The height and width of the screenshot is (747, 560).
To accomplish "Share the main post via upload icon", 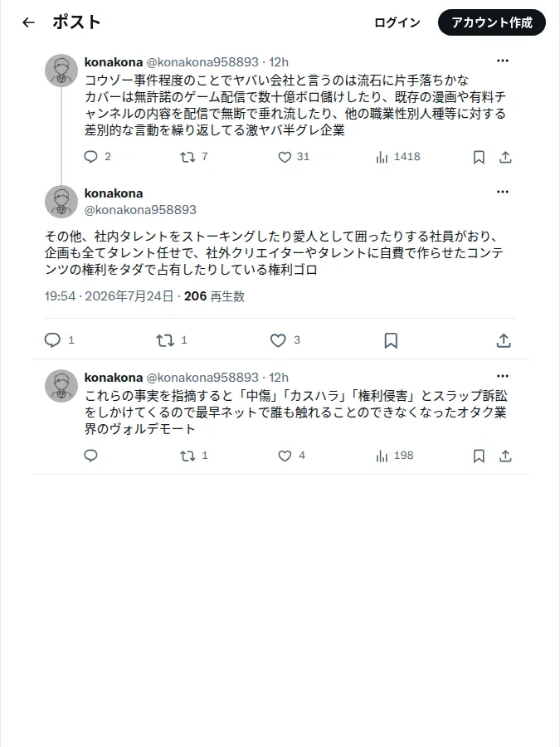I will click(x=504, y=340).
